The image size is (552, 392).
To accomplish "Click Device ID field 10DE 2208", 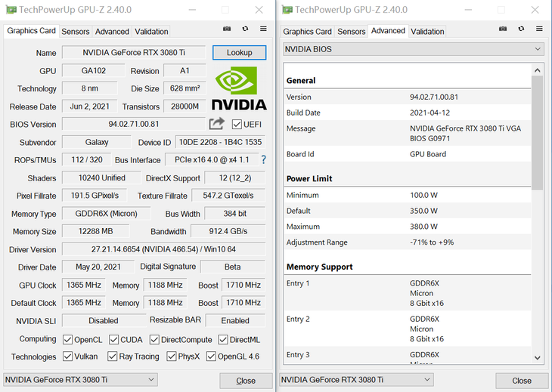I will click(x=220, y=142).
